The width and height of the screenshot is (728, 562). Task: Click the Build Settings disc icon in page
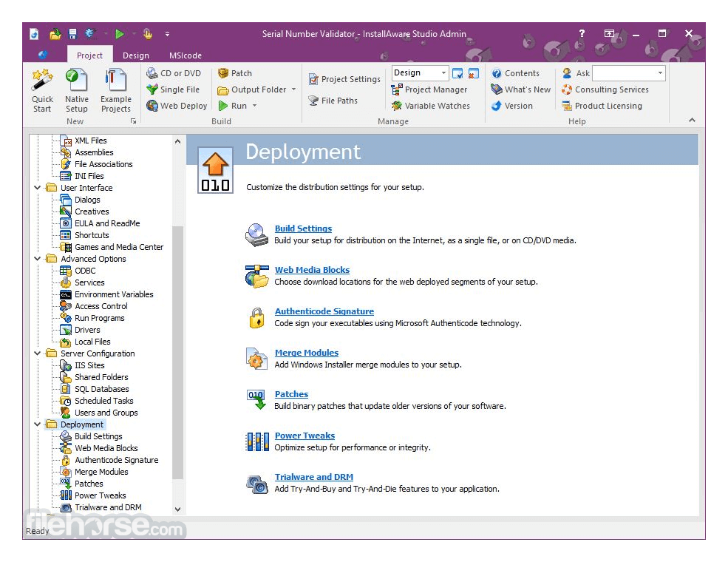tap(256, 234)
